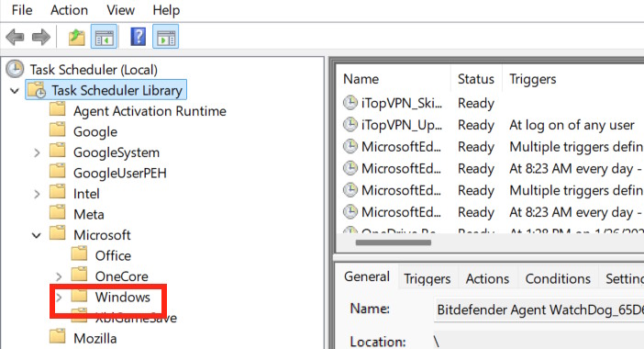644x349 pixels.
Task: Click the task Name field showing Bitdefender Agent
Action: tap(539, 310)
